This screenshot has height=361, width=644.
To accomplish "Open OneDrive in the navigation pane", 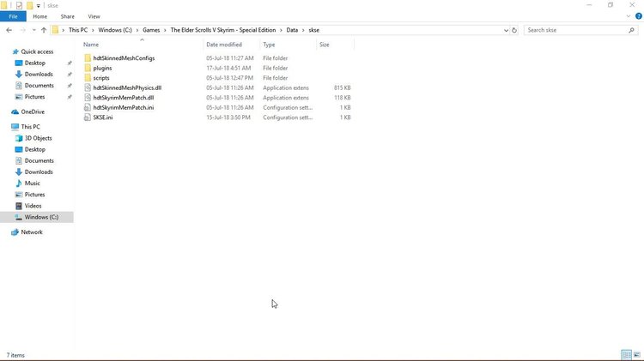I will tap(33, 111).
